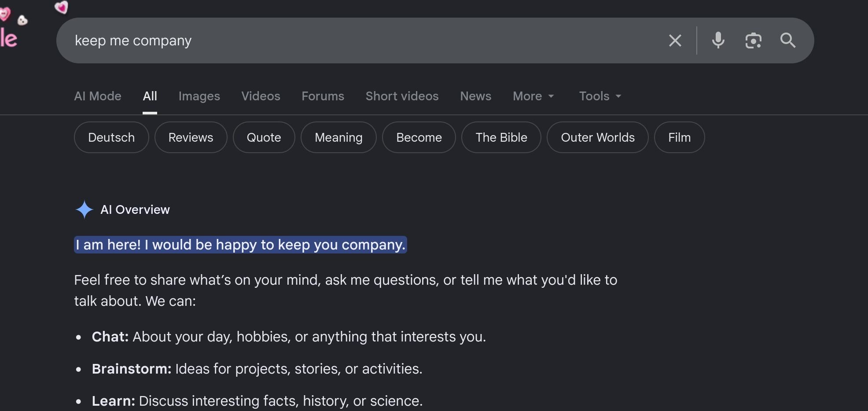Apply the Film filter chip
Viewport: 868px width, 411px height.
(679, 137)
